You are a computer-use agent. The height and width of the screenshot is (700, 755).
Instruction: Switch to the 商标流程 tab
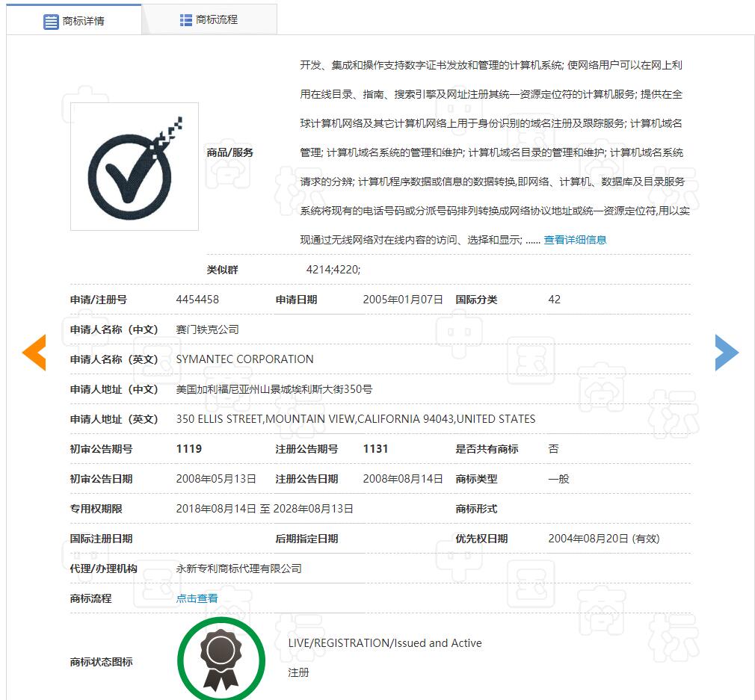point(209,19)
